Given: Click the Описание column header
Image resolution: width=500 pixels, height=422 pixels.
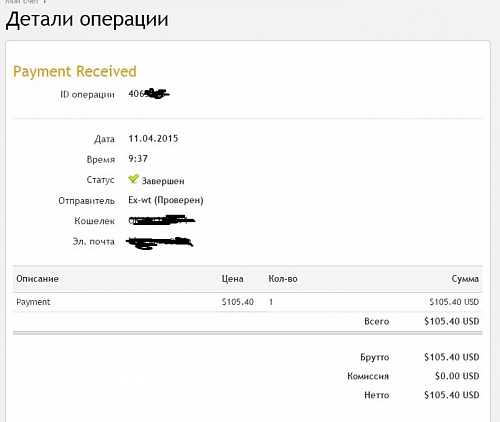Looking at the screenshot, I should tap(37, 279).
